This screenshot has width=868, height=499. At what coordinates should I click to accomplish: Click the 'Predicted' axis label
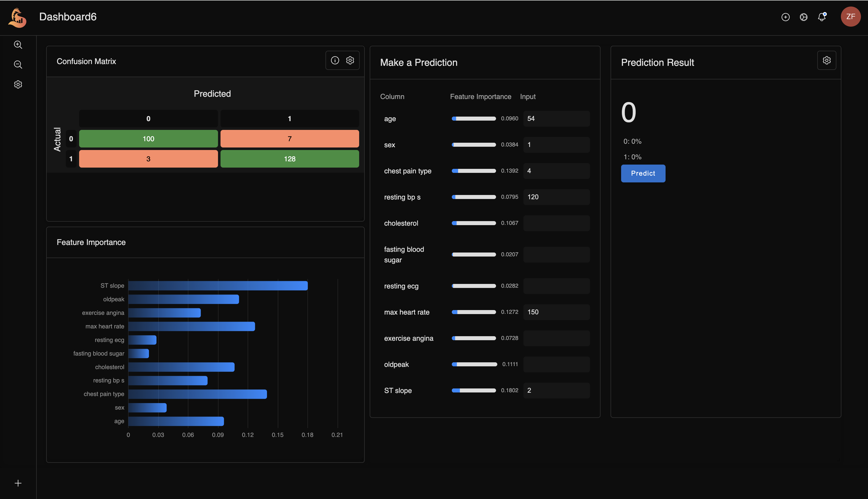pyautogui.click(x=212, y=93)
